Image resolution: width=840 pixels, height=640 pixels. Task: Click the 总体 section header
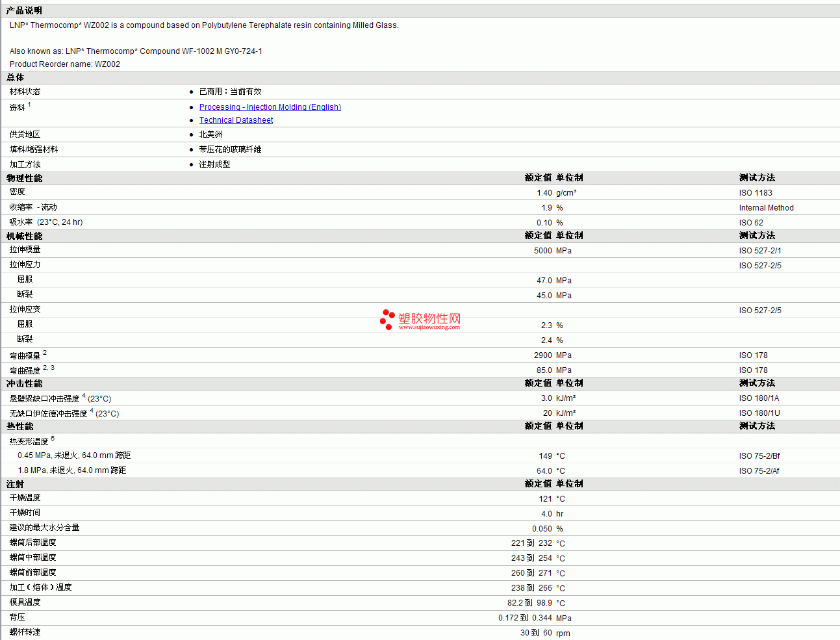point(15,77)
